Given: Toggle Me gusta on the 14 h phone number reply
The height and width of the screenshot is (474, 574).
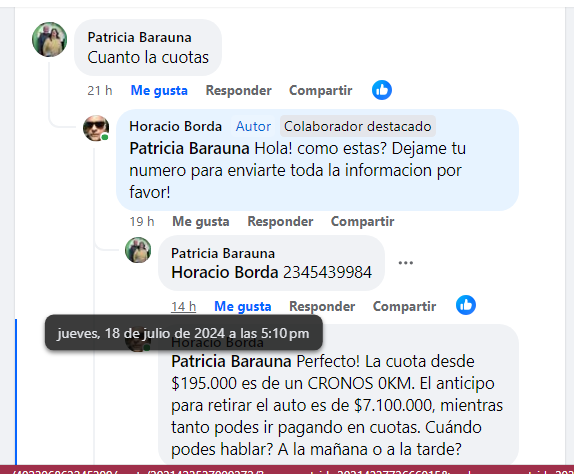Looking at the screenshot, I should [x=243, y=306].
